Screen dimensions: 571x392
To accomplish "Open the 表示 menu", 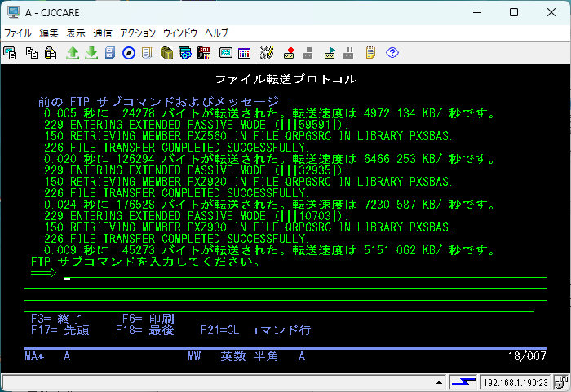I will [76, 33].
